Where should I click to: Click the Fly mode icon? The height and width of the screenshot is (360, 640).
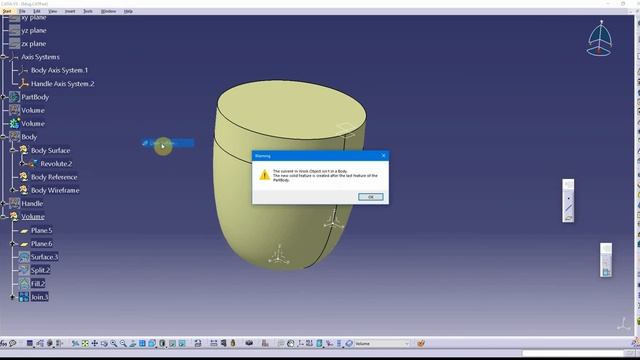pos(75,344)
